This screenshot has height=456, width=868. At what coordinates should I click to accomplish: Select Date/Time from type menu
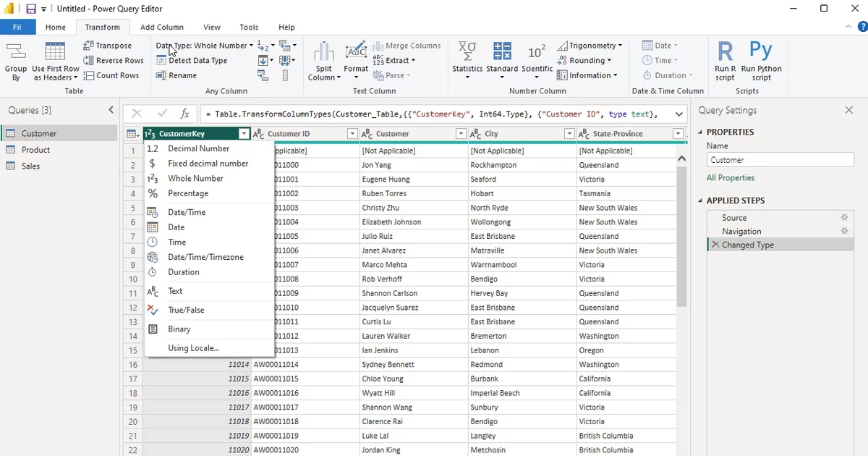pos(209,212)
